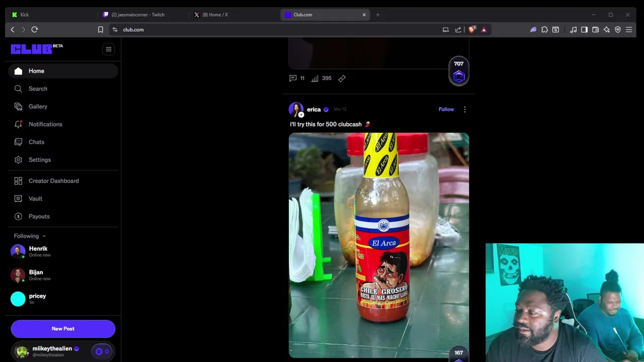Click the New Post button
Viewport: 644px width, 362px height.
pyautogui.click(x=63, y=329)
